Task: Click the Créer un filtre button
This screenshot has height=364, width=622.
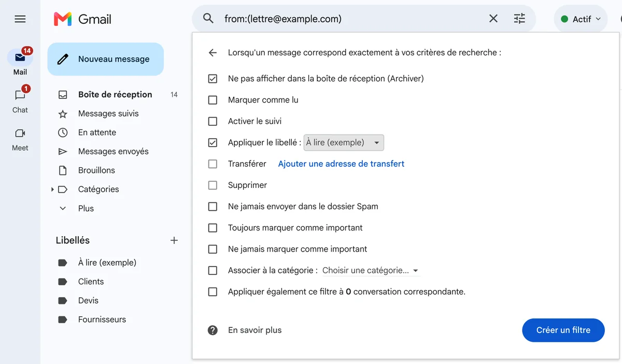Action: (563, 330)
